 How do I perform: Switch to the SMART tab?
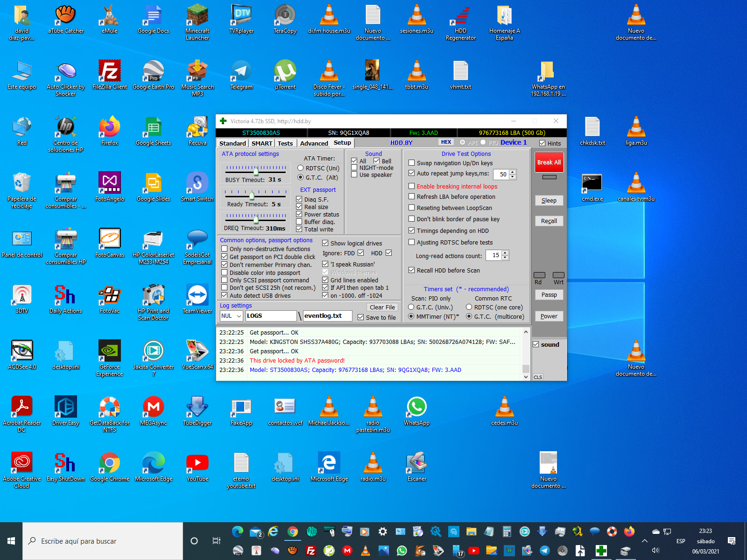[x=261, y=143]
